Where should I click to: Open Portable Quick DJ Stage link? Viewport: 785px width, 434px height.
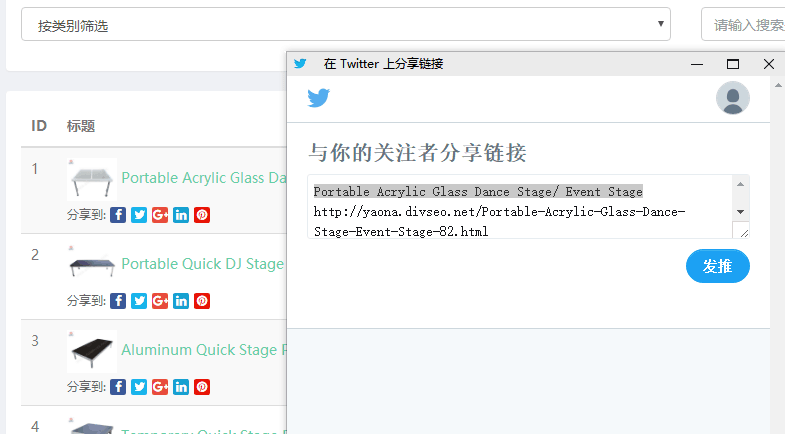(x=202, y=264)
